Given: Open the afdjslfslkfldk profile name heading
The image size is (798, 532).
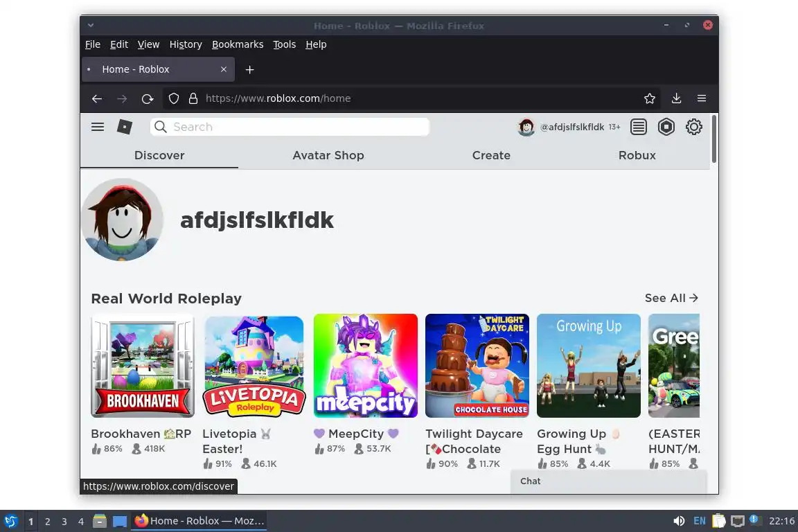Looking at the screenshot, I should click(257, 220).
